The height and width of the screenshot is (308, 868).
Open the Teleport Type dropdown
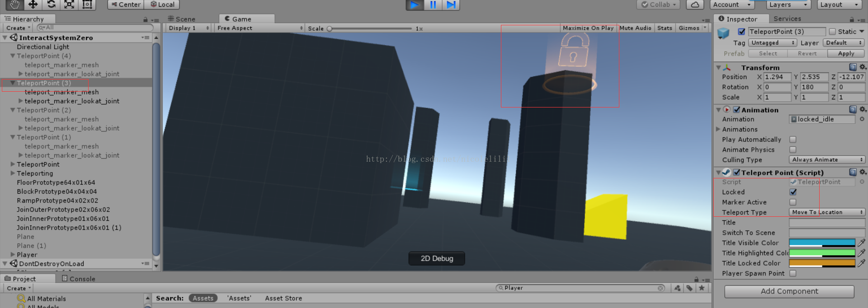[827, 212]
